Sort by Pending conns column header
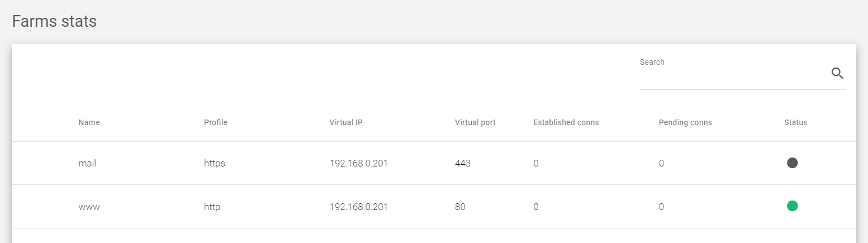Screen dimensions: 868x243 click(685, 122)
